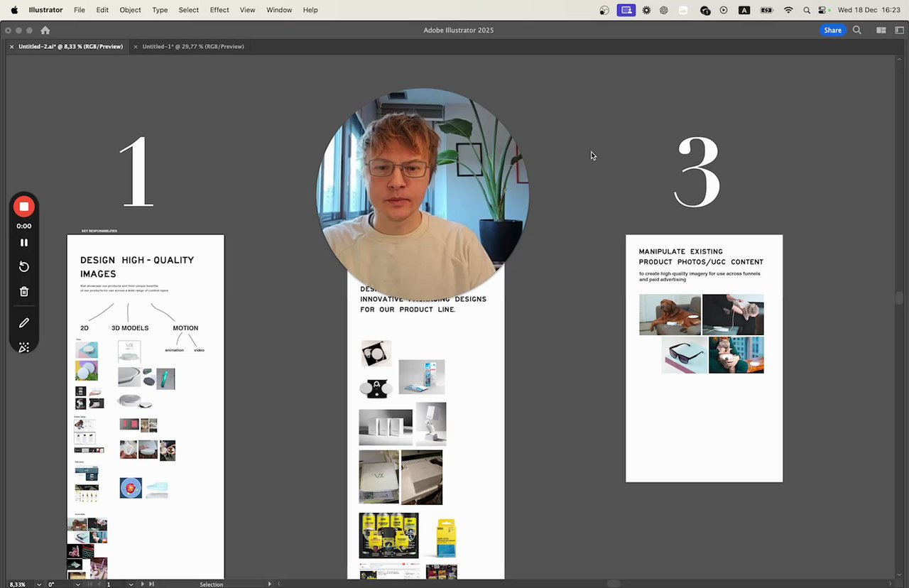Open the Apple menu

(14, 10)
